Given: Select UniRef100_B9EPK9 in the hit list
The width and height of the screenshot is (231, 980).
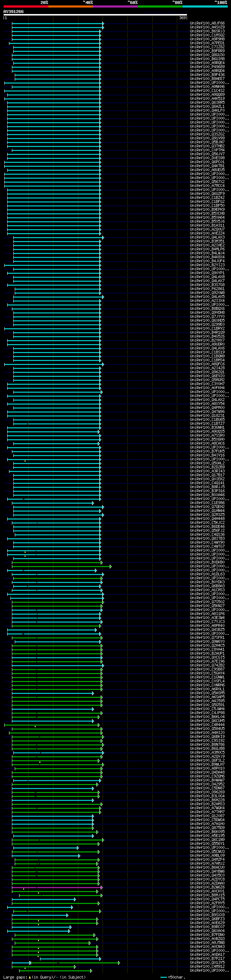Looking at the screenshot, I should click(208, 209).
